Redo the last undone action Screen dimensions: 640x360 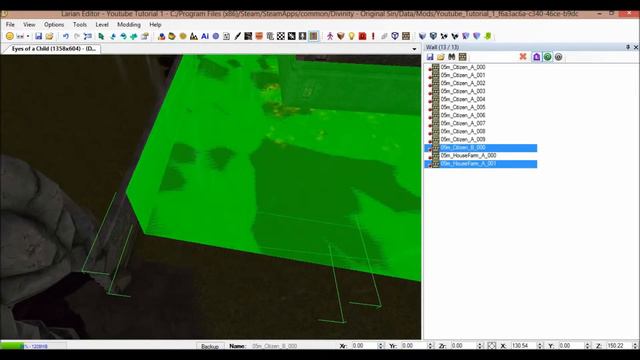click(x=77, y=36)
